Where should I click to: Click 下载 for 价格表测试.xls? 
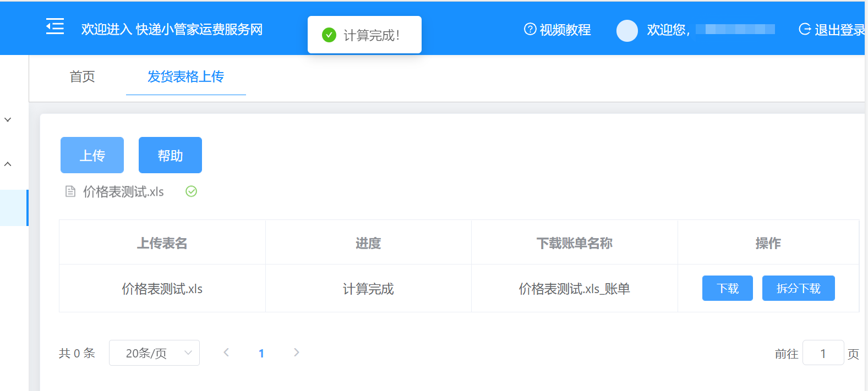(727, 288)
